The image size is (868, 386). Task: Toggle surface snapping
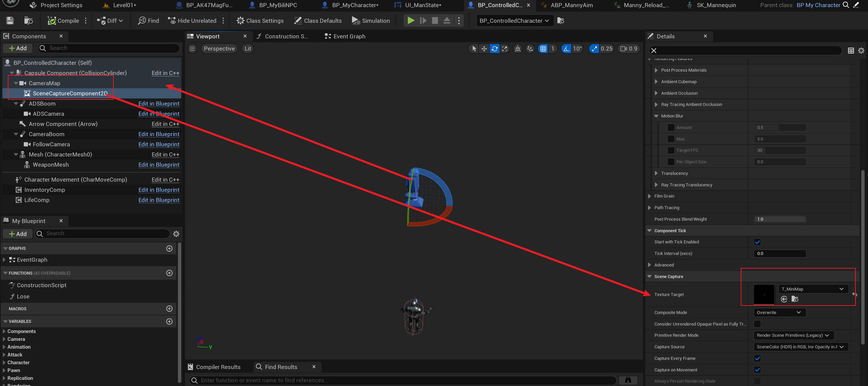tap(530, 49)
